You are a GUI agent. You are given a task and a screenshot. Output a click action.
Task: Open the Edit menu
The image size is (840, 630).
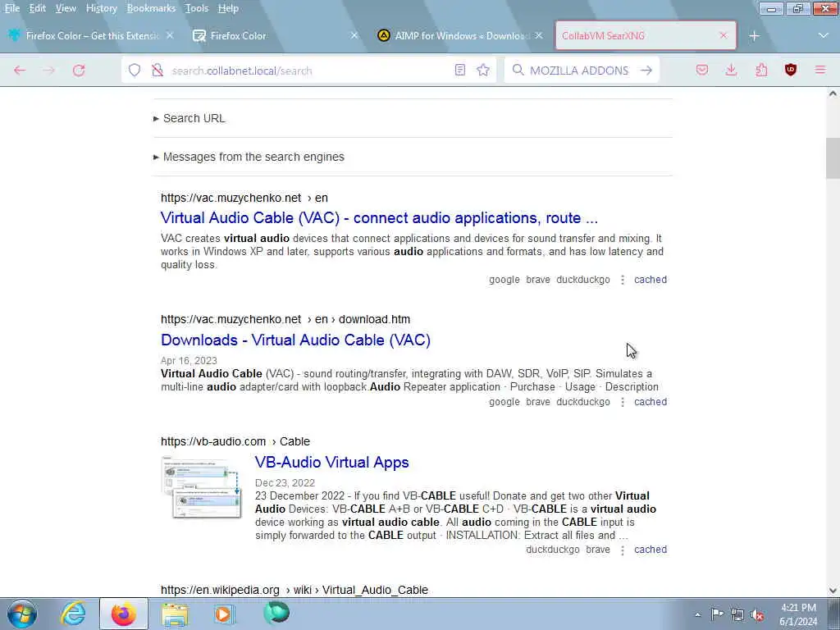pyautogui.click(x=38, y=8)
